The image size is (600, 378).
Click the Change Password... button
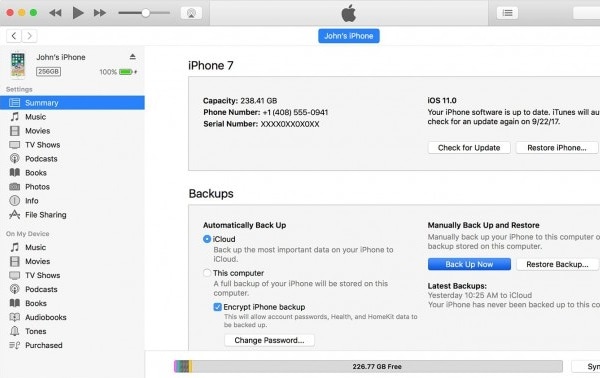click(x=269, y=340)
